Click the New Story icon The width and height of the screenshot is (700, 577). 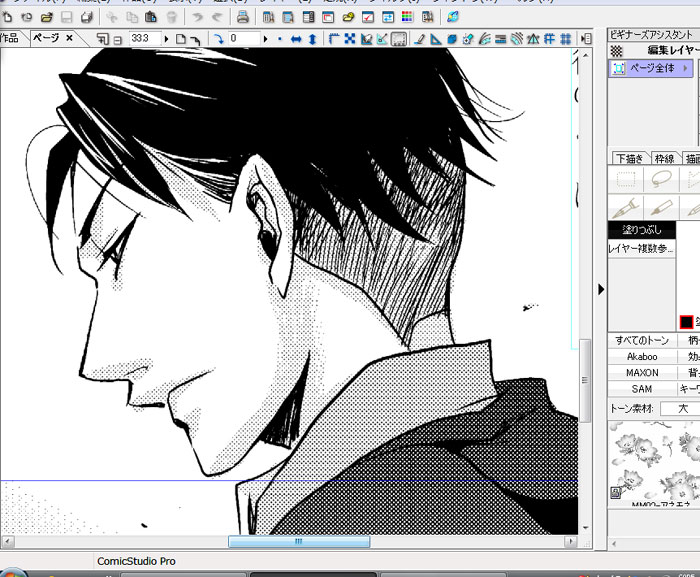tap(27, 17)
